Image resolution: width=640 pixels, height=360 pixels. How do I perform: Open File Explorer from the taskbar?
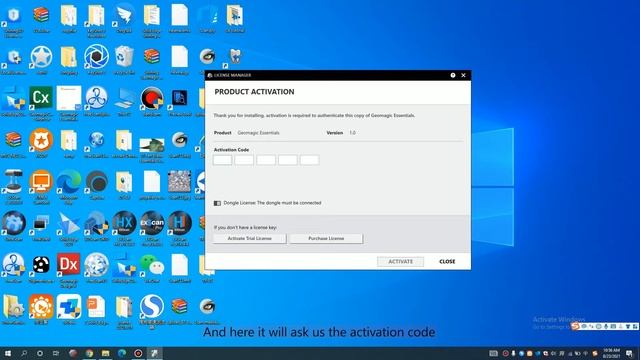click(105, 353)
